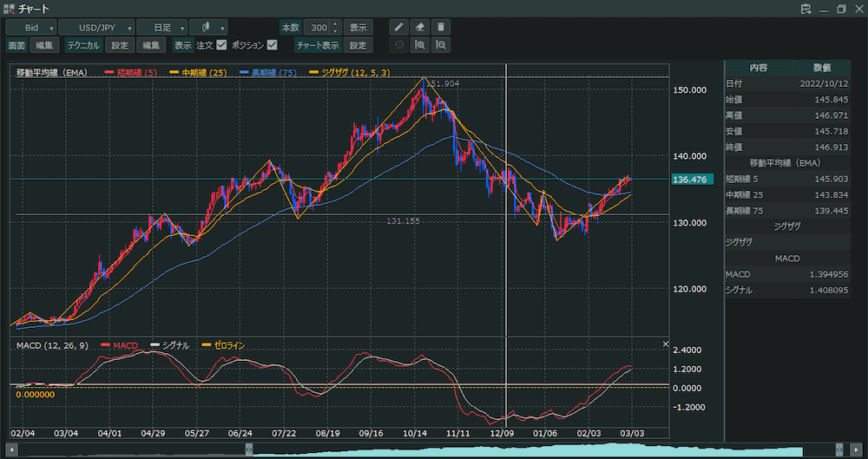The image size is (868, 459).
Task: Click 編集 button next to 画面
Action: tap(44, 45)
